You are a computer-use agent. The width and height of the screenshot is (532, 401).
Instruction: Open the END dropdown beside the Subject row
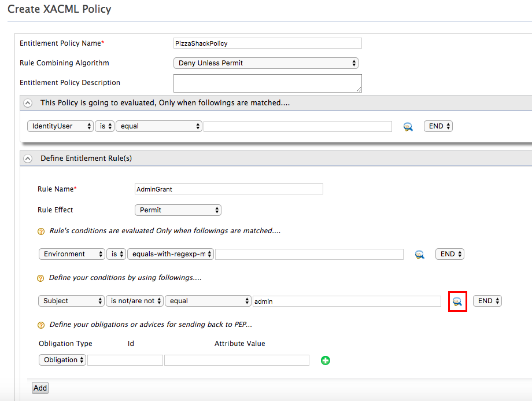(487, 300)
